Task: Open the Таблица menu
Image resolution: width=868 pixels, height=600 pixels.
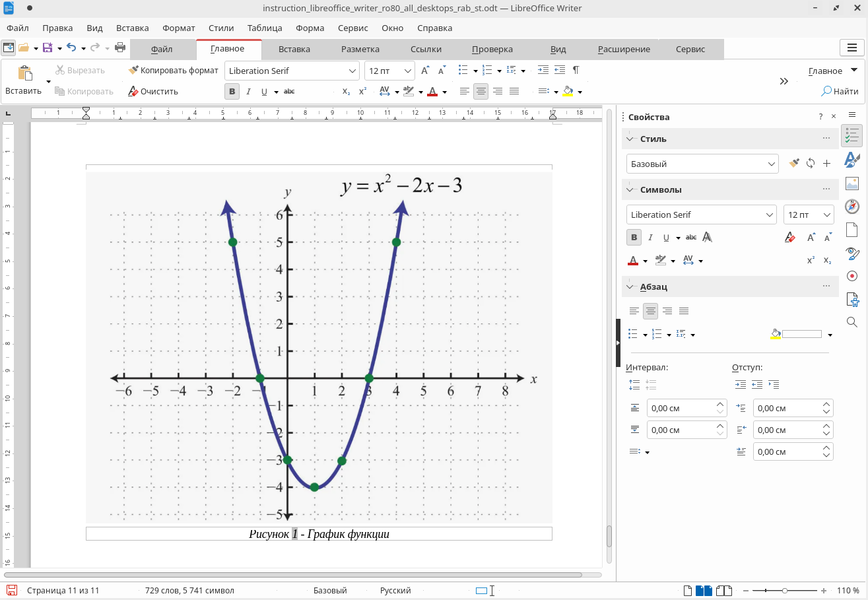Action: pos(265,28)
